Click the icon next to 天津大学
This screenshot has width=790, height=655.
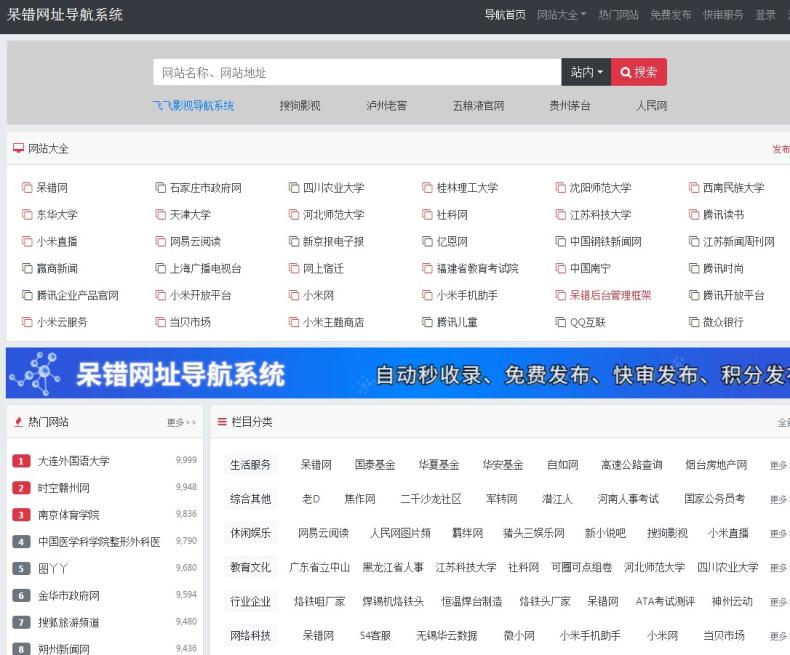160,215
